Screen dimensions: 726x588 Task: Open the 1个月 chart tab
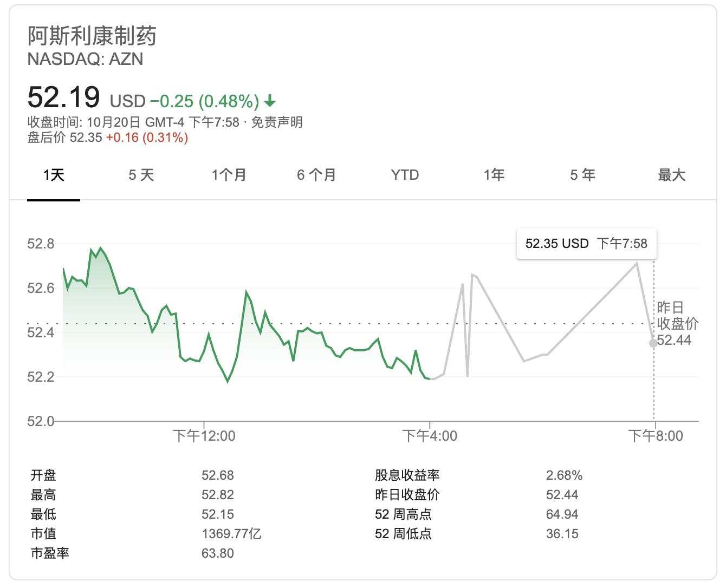tap(229, 175)
